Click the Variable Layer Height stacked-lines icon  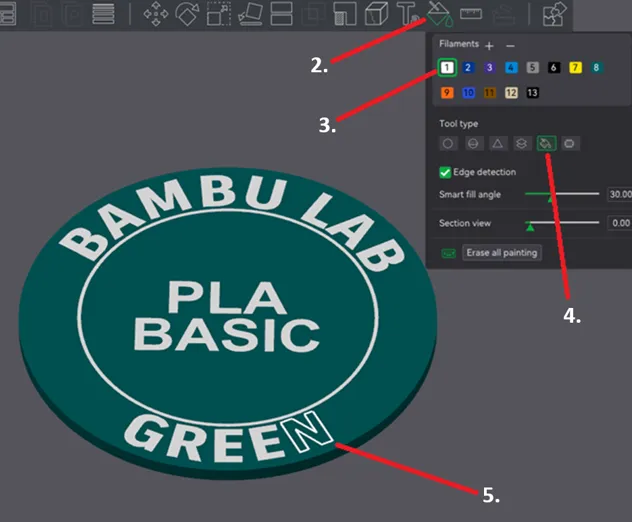(x=103, y=14)
